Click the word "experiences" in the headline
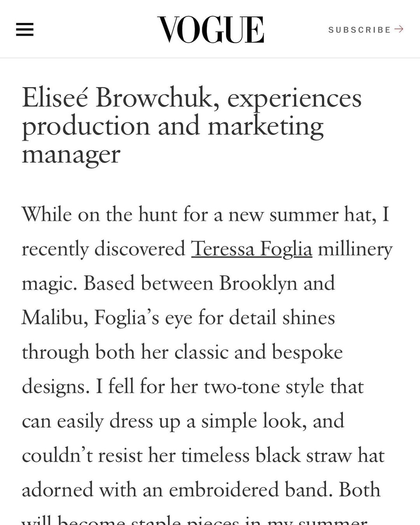This screenshot has height=525, width=420. coord(294,98)
